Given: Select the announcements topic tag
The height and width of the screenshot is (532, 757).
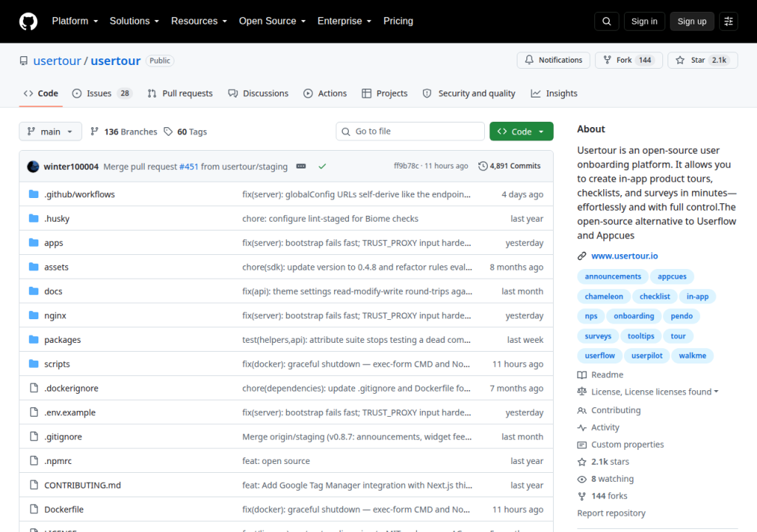Looking at the screenshot, I should pos(613,276).
